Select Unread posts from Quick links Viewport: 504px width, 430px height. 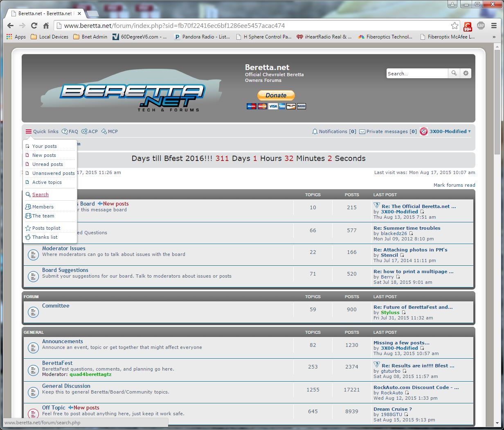tap(47, 164)
